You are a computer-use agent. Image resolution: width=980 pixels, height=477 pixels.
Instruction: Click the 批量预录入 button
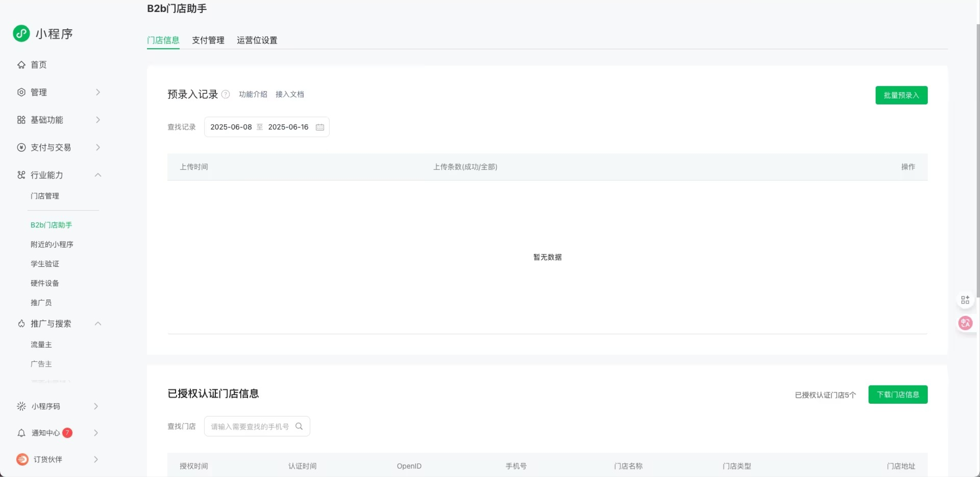tap(901, 95)
